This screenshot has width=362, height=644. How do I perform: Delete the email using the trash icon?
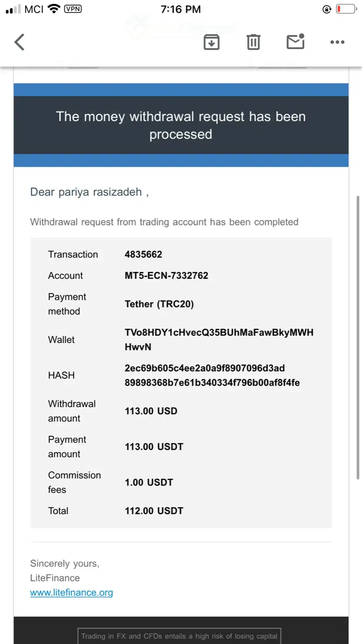253,42
